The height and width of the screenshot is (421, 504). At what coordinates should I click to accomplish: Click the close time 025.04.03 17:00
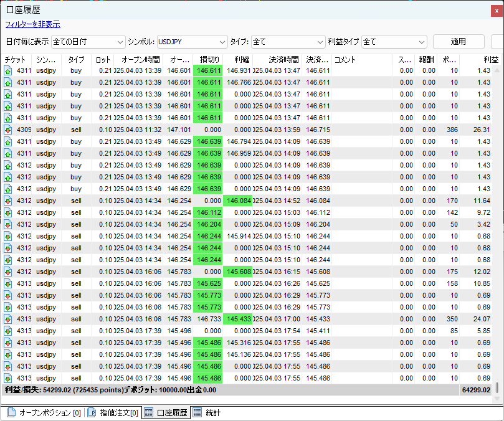277,319
